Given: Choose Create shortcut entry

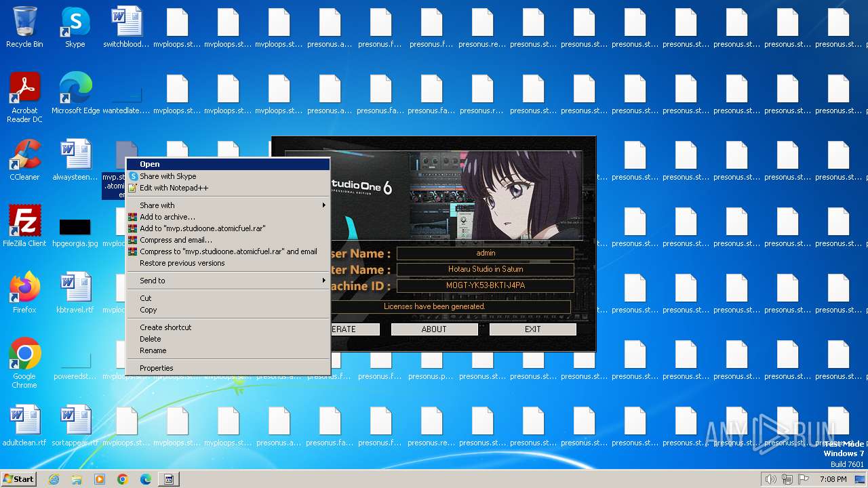Looking at the screenshot, I should point(229,327).
